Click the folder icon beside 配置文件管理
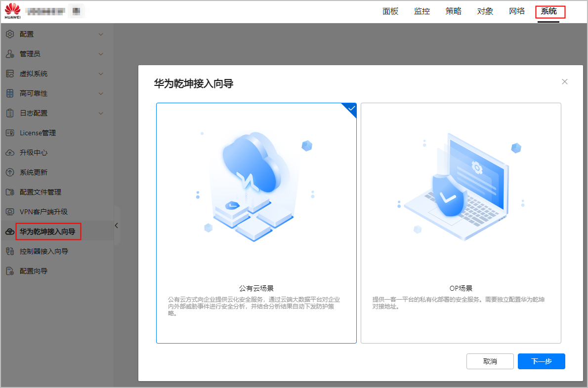The height and width of the screenshot is (388, 588). pyautogui.click(x=10, y=192)
